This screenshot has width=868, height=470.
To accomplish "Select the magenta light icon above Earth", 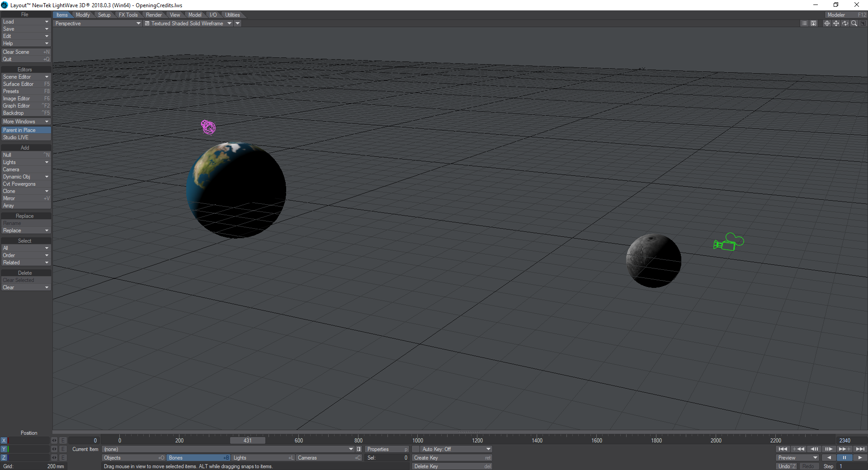I will pos(208,127).
